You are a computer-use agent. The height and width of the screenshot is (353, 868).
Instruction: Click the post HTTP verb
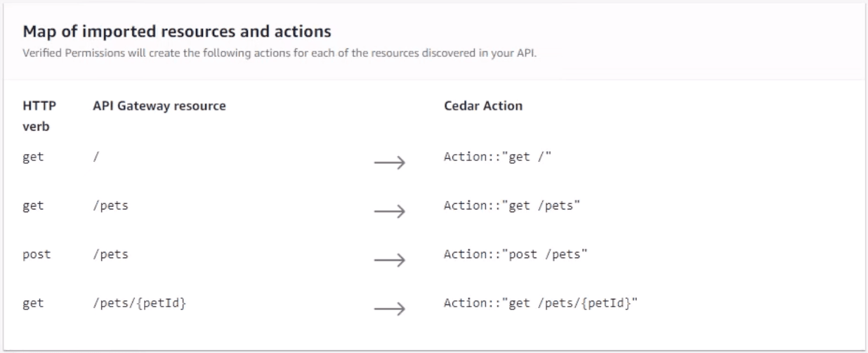37,254
